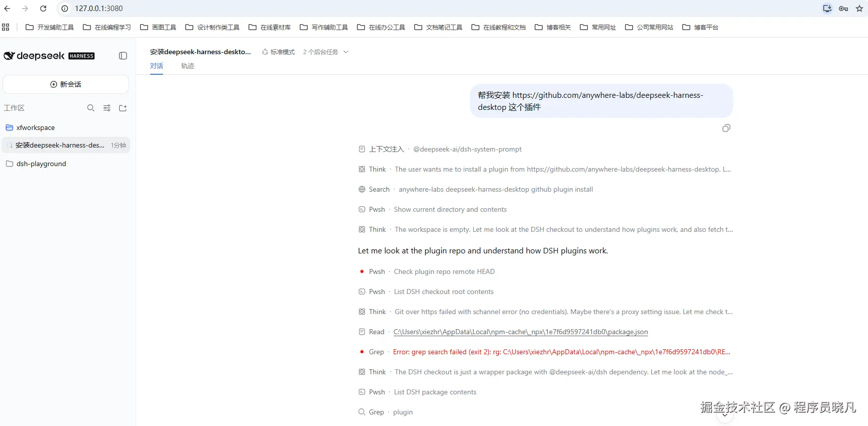
Task: Open 公司常用网站 bookmark folder
Action: click(x=649, y=27)
